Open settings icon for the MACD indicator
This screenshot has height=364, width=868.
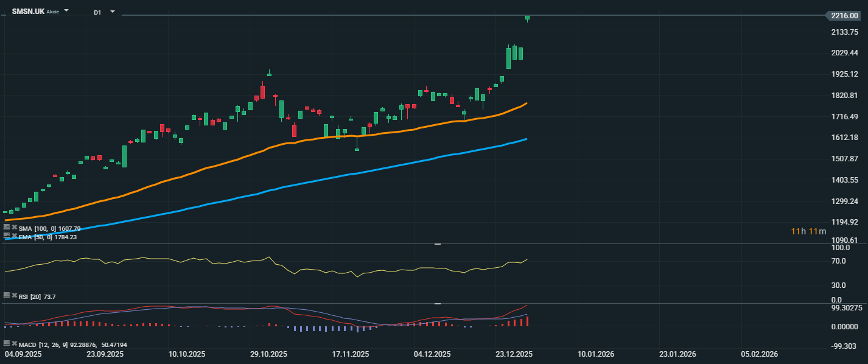(x=7, y=344)
